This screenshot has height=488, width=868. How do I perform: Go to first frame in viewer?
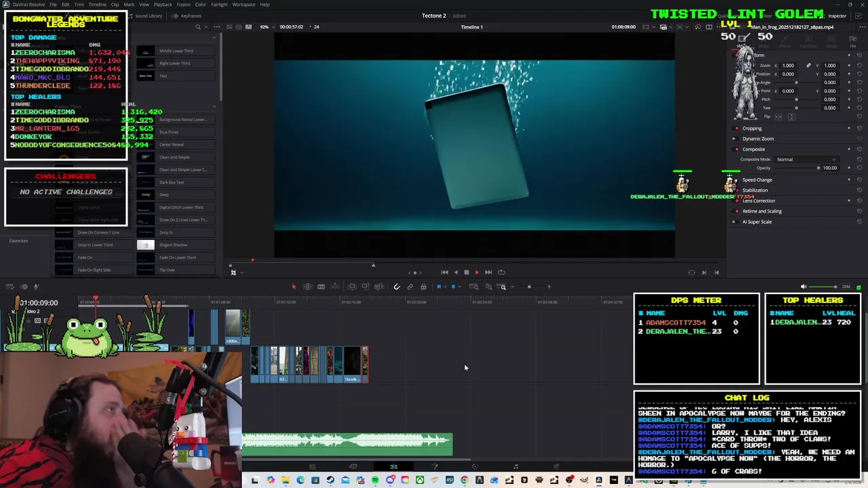(444, 272)
